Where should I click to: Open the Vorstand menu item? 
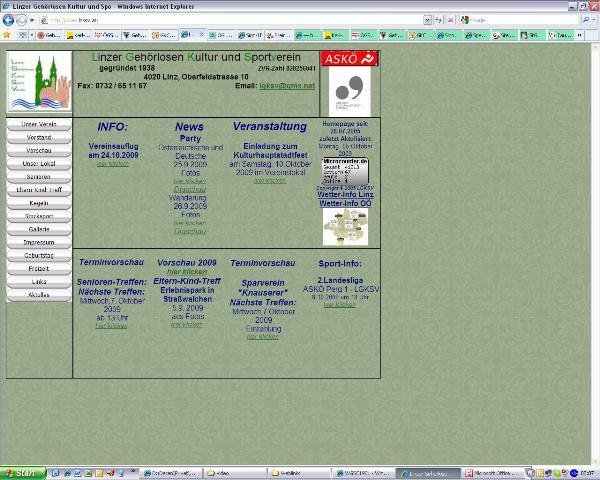point(39,136)
